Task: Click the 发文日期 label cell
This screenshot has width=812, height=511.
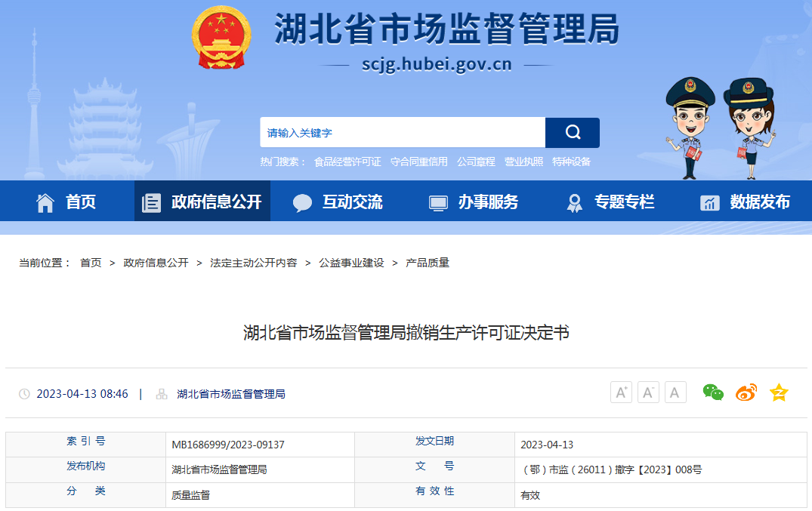Action: (x=434, y=445)
